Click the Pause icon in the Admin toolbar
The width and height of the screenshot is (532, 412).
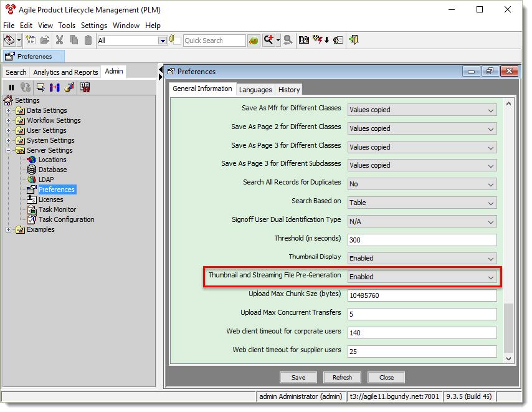point(12,88)
